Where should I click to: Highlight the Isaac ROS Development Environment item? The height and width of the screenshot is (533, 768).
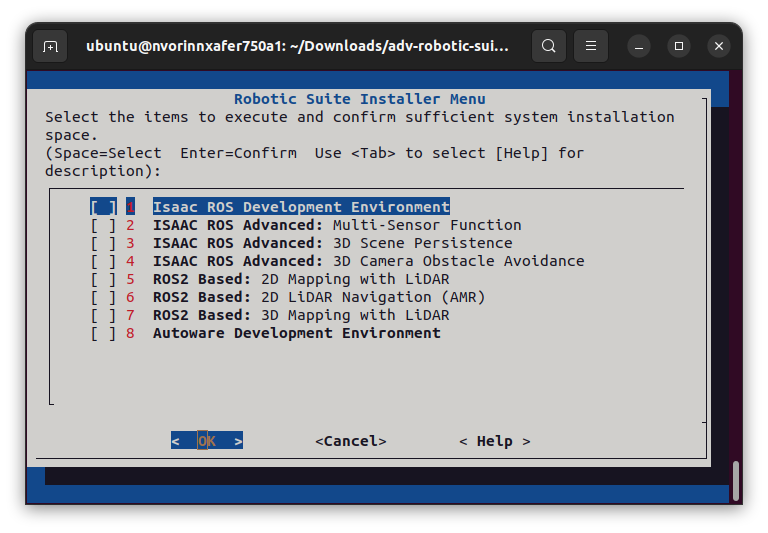[x=300, y=207]
